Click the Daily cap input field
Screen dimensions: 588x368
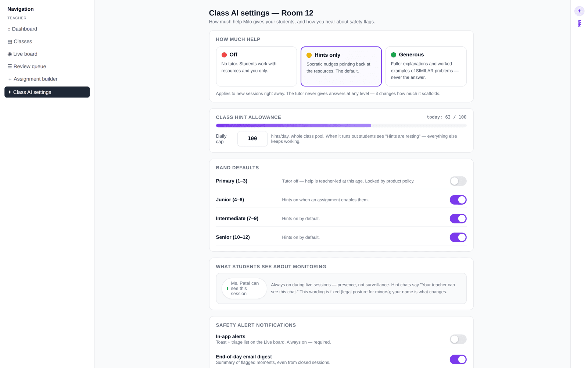(x=252, y=139)
